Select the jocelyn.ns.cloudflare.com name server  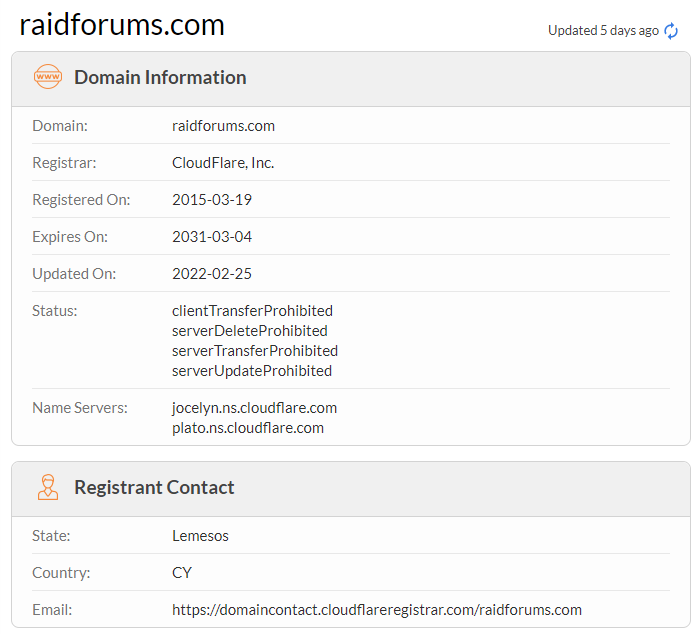(x=254, y=408)
